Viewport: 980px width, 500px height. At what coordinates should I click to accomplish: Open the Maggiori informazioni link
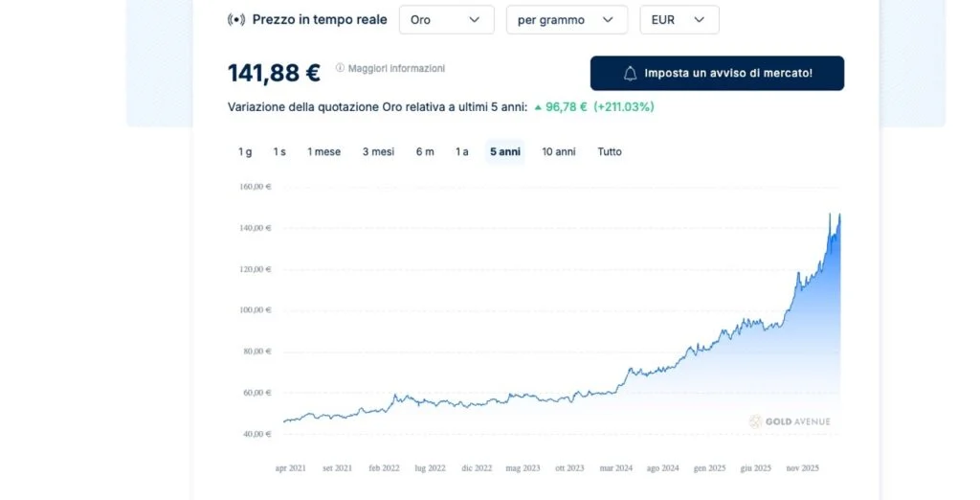(396, 68)
